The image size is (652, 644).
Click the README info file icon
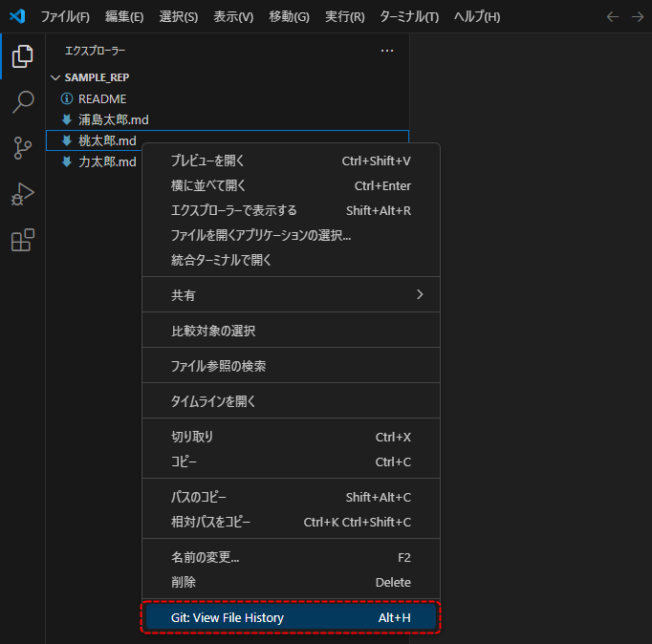[67, 98]
